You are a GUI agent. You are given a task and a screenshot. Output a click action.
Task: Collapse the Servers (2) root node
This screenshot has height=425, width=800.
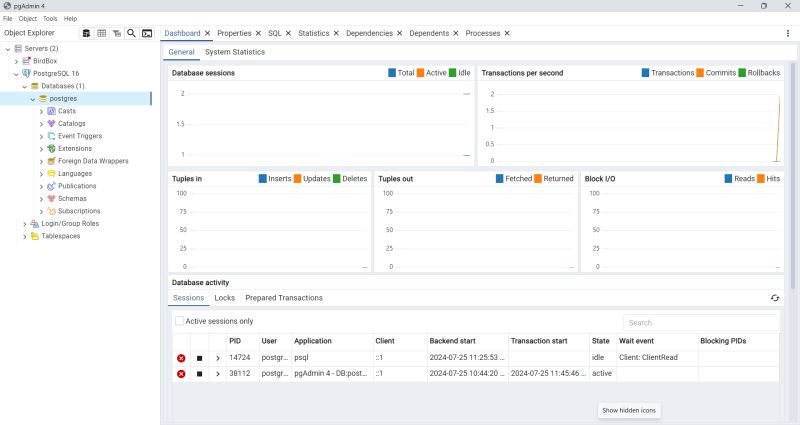(8, 49)
